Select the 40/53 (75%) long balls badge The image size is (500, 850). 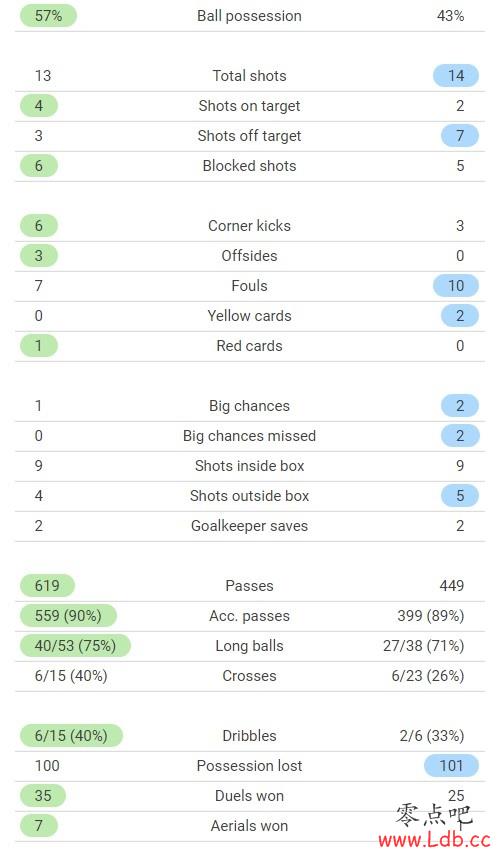[x=75, y=646]
